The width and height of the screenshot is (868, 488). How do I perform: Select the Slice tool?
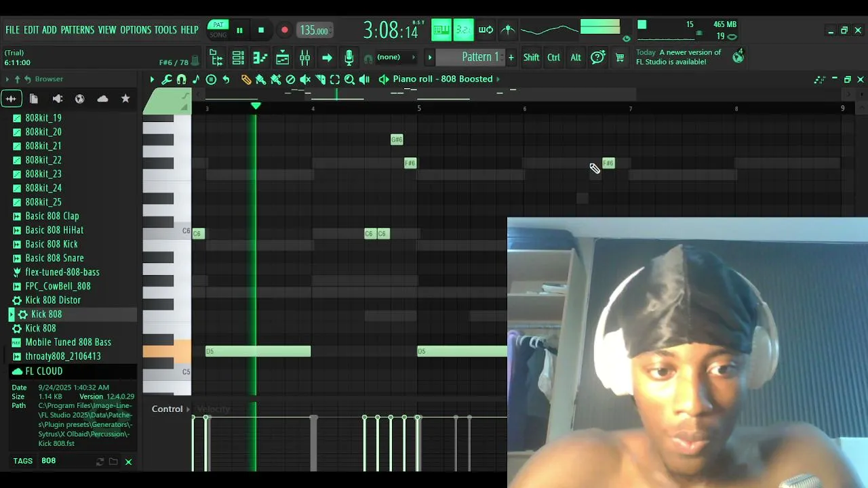[320, 79]
